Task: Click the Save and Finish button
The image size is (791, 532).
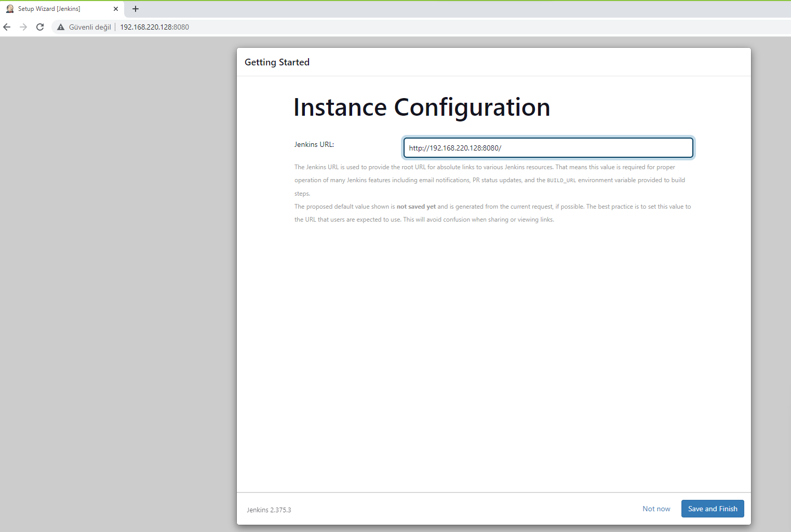Action: [x=713, y=509]
